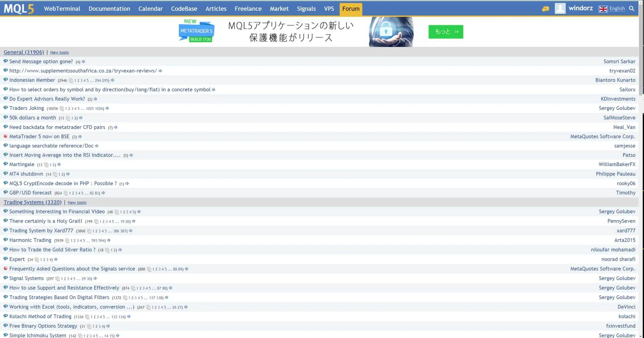
Task: Go to last post arrow for GBP/USD forecast
Action: (x=103, y=193)
